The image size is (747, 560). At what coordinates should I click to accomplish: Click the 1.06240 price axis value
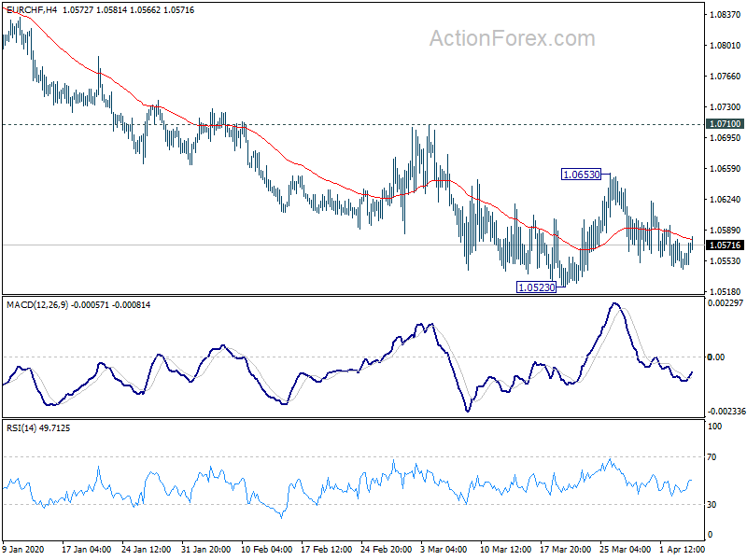[x=726, y=200]
